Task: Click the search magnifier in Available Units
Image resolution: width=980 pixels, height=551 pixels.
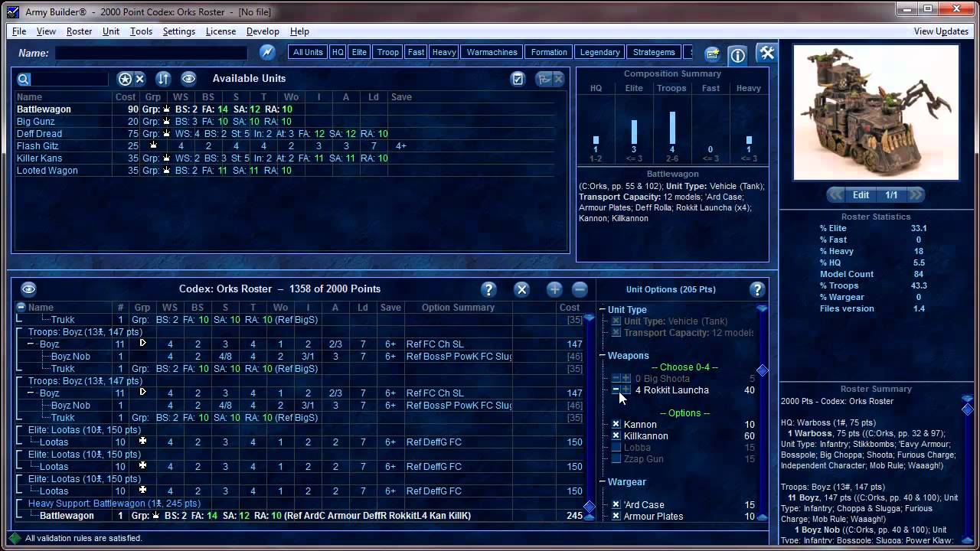Action: click(x=24, y=79)
